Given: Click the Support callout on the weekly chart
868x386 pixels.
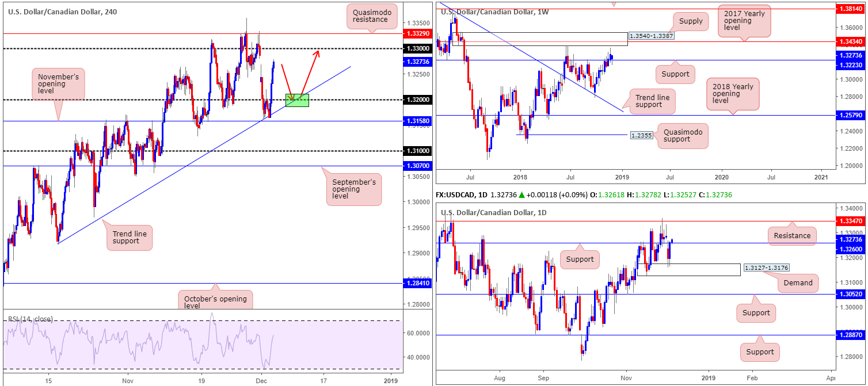Looking at the screenshot, I should tap(675, 74).
